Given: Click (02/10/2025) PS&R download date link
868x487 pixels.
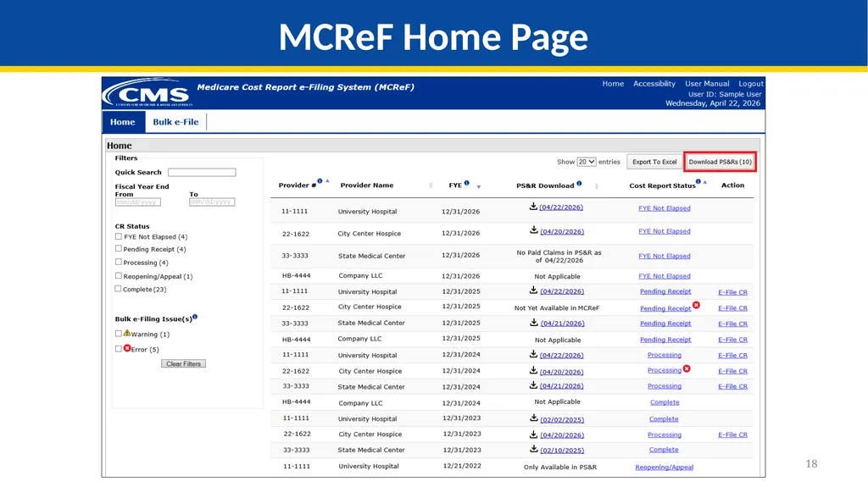Looking at the screenshot, I should point(562,451).
